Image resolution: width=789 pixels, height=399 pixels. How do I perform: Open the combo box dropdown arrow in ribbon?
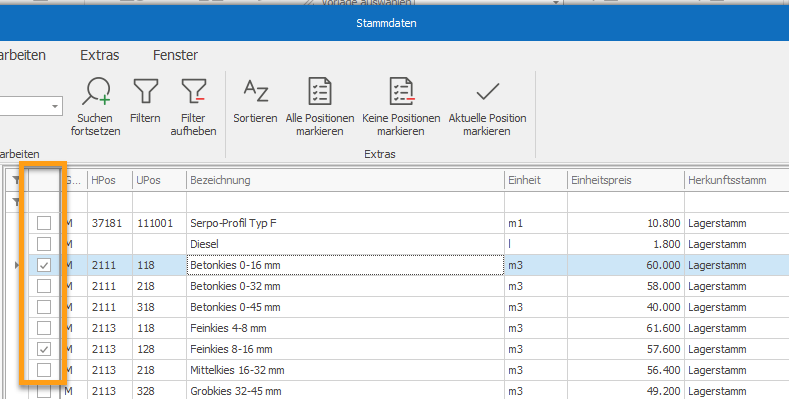(55, 107)
